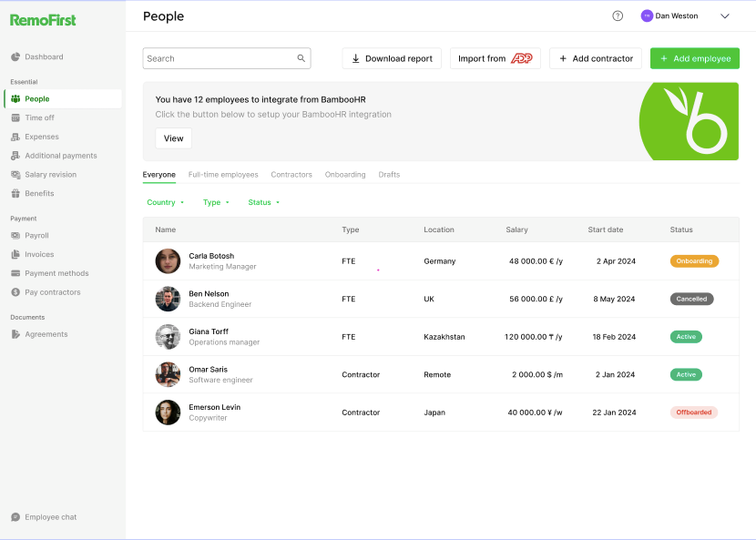This screenshot has width=756, height=540.
Task: Open Carla Botosh's profile photo
Action: point(168,261)
